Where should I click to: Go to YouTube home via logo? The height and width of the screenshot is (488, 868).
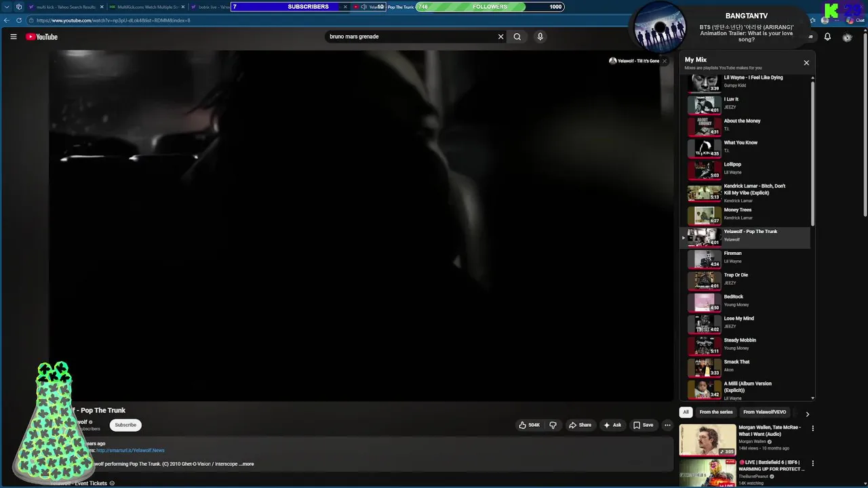(42, 37)
